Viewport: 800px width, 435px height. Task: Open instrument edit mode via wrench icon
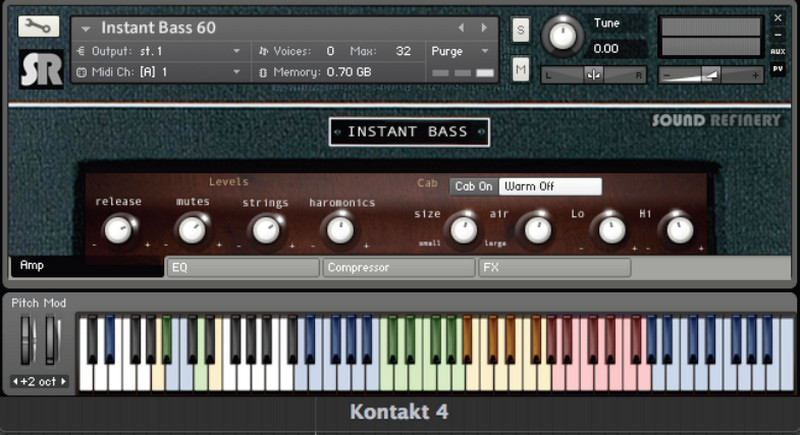coord(39,27)
